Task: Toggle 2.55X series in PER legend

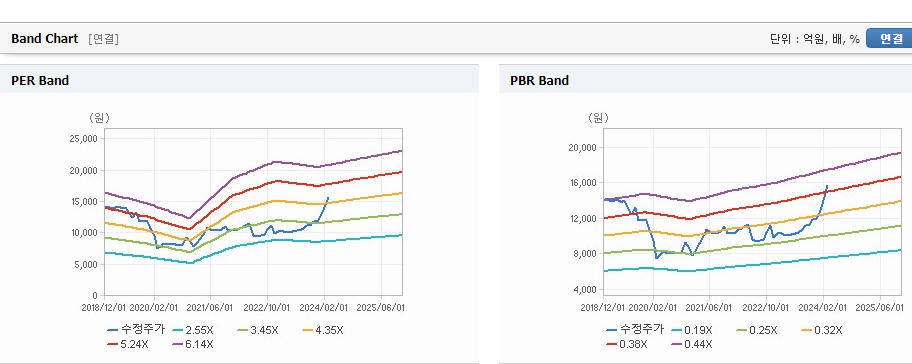Action: coord(193,330)
